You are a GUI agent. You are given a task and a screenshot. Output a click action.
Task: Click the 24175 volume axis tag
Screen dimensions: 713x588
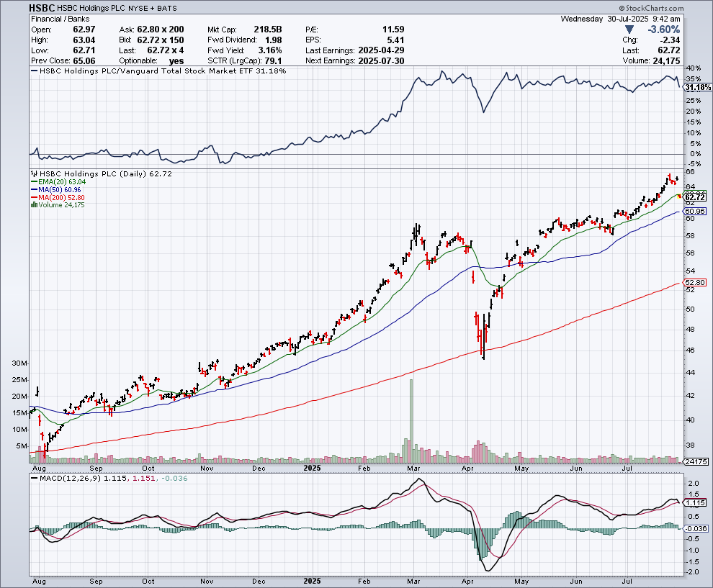click(696, 461)
